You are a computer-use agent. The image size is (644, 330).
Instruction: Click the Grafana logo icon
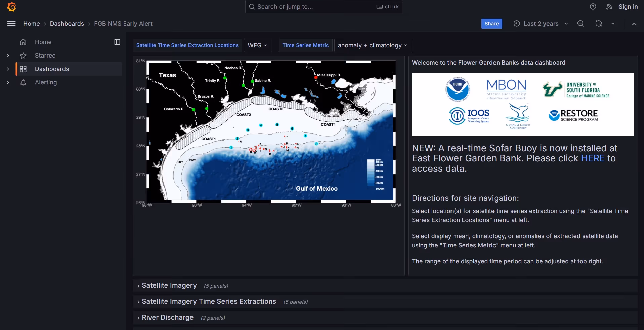click(11, 7)
